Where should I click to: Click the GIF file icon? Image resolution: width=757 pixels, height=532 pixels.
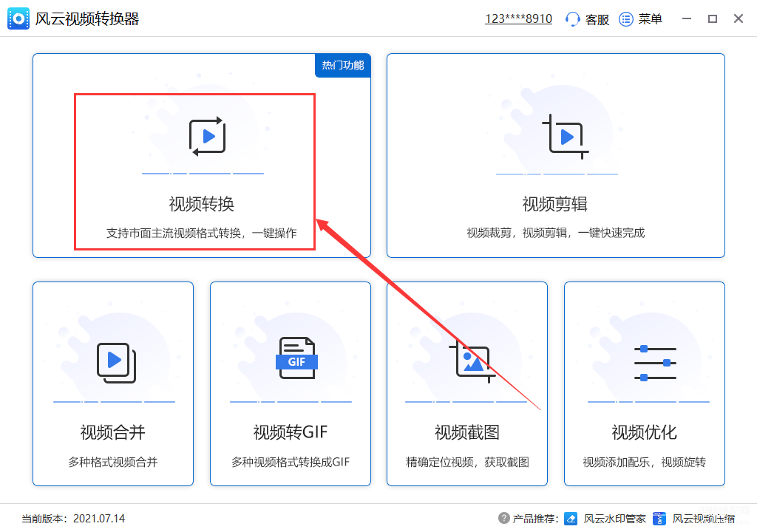pyautogui.click(x=297, y=358)
